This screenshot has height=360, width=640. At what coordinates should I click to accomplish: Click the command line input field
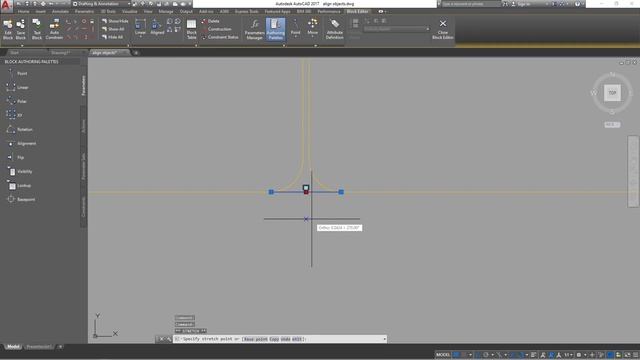click(x=280, y=339)
